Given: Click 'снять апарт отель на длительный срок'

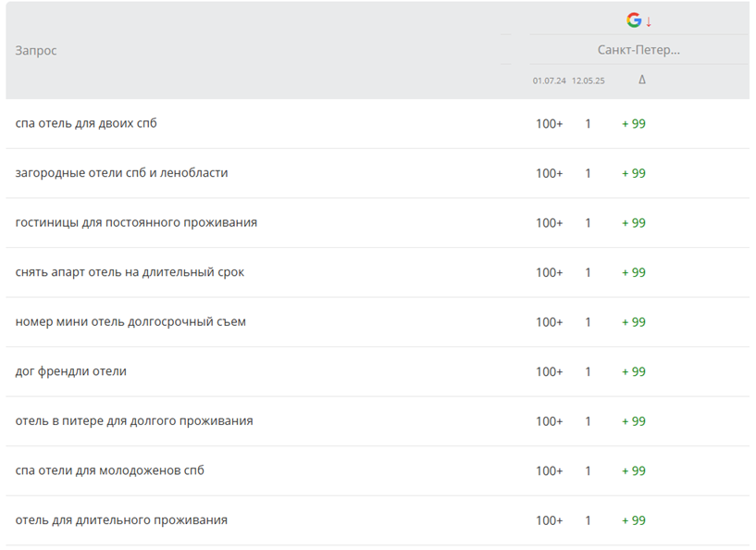Looking at the screenshot, I should click(130, 272).
